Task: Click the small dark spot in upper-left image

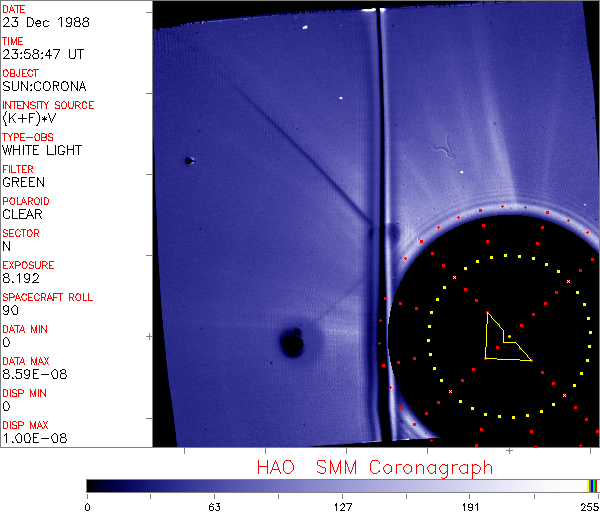Action: coord(188,160)
